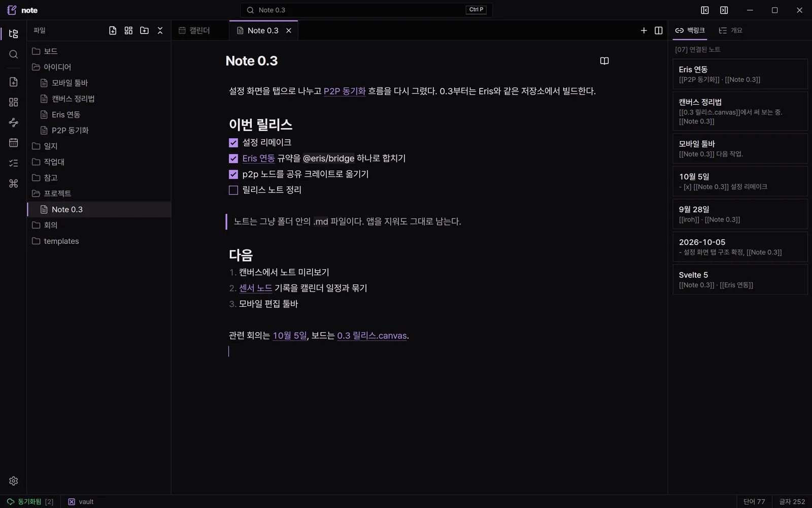Open settings gear in left ribbon
Screen dimensions: 812x508
pyautogui.click(x=14, y=481)
